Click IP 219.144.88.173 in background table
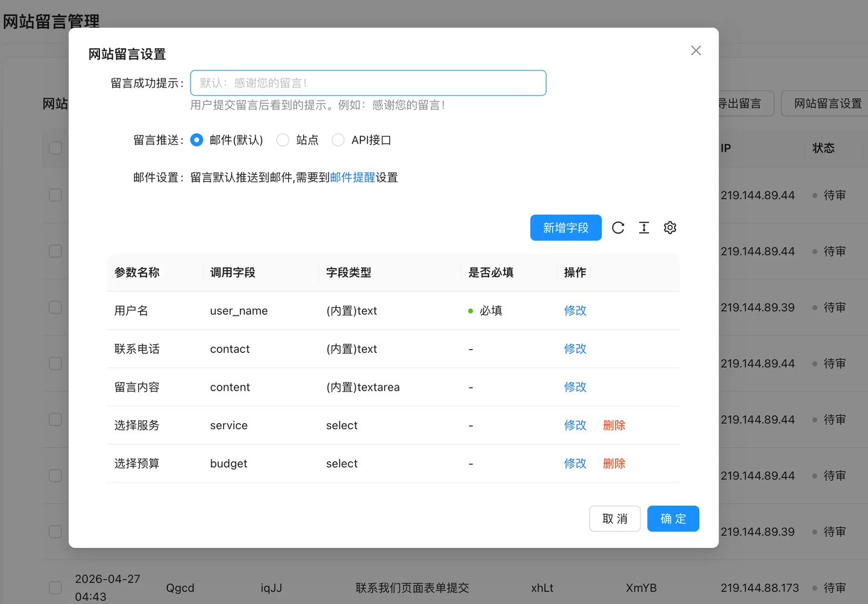 tap(759, 588)
